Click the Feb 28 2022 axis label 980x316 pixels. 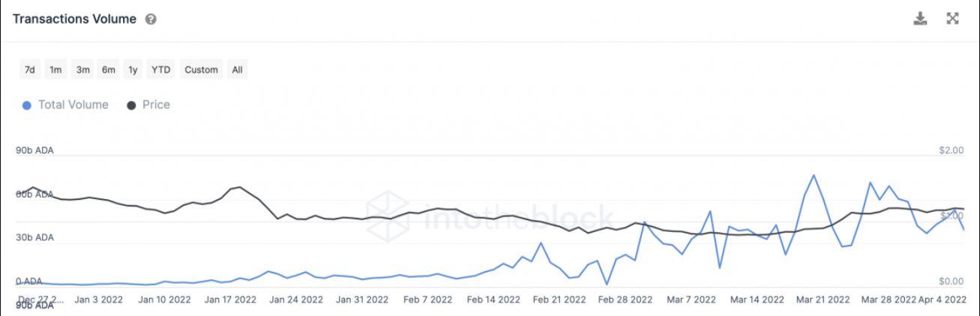pos(625,299)
